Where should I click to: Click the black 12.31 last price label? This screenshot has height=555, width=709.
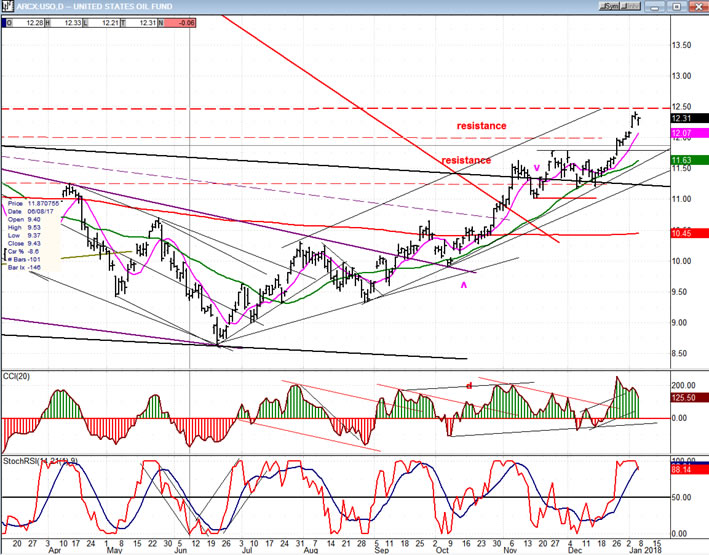(681, 119)
